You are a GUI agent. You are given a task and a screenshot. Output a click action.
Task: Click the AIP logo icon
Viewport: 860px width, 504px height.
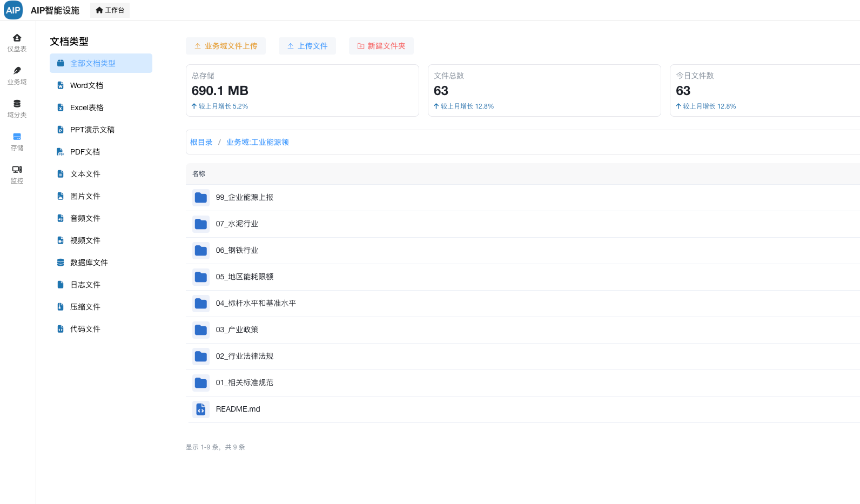pos(13,10)
